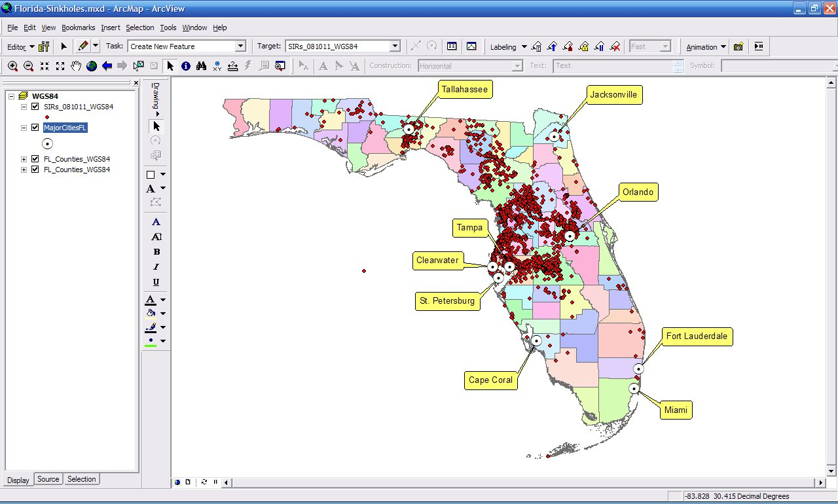
Task: Select the Zoom In tool
Action: click(12, 65)
